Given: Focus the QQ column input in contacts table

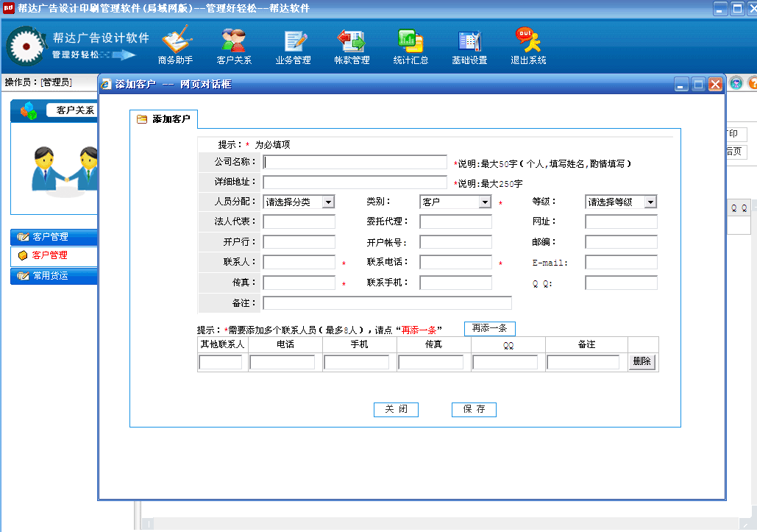Looking at the screenshot, I should pos(505,362).
